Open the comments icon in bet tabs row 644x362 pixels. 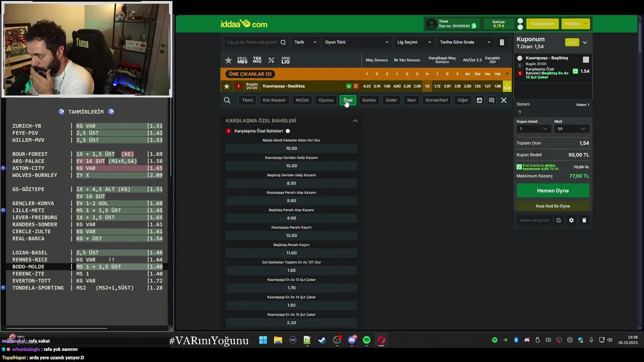(x=492, y=101)
